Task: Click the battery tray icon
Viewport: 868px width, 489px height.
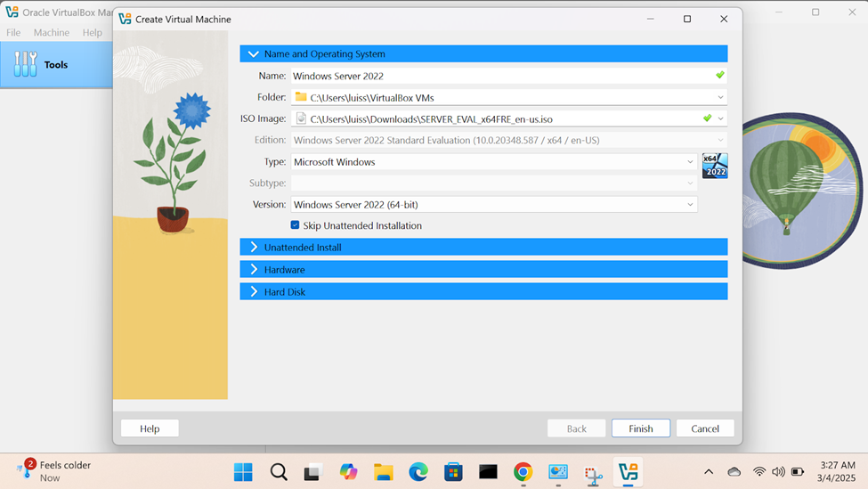Action: (x=798, y=472)
